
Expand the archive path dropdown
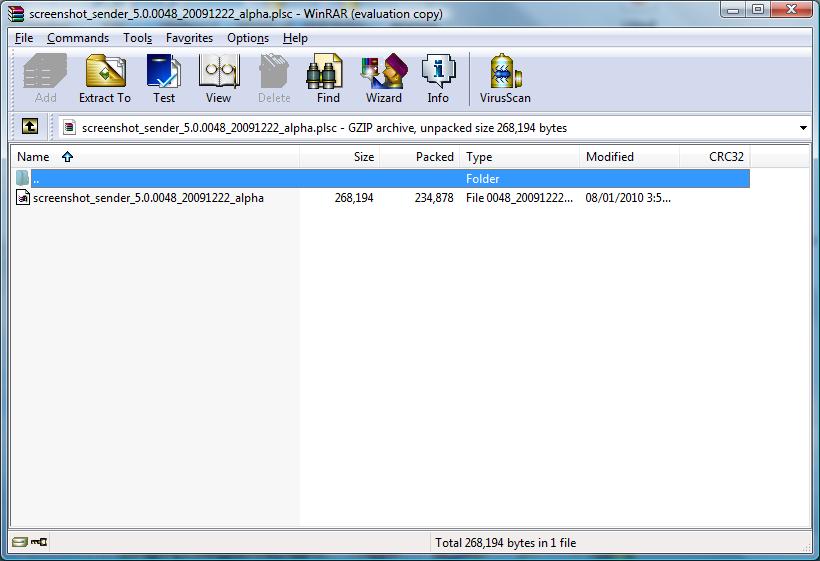[803, 128]
